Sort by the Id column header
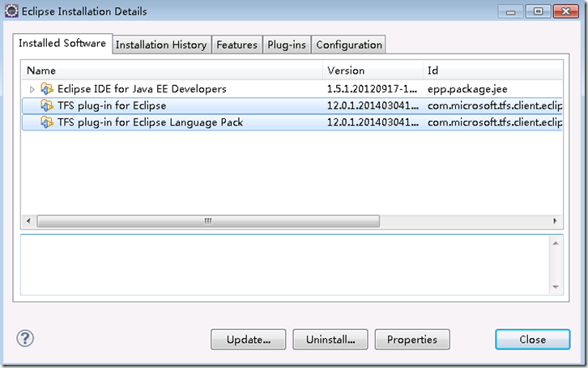 492,71
